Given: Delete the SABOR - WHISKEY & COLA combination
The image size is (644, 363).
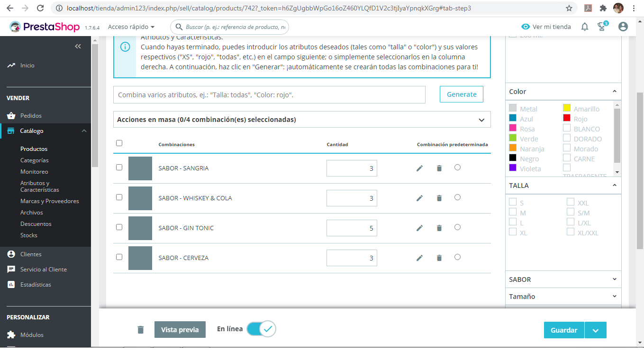Looking at the screenshot, I should click(x=439, y=198).
